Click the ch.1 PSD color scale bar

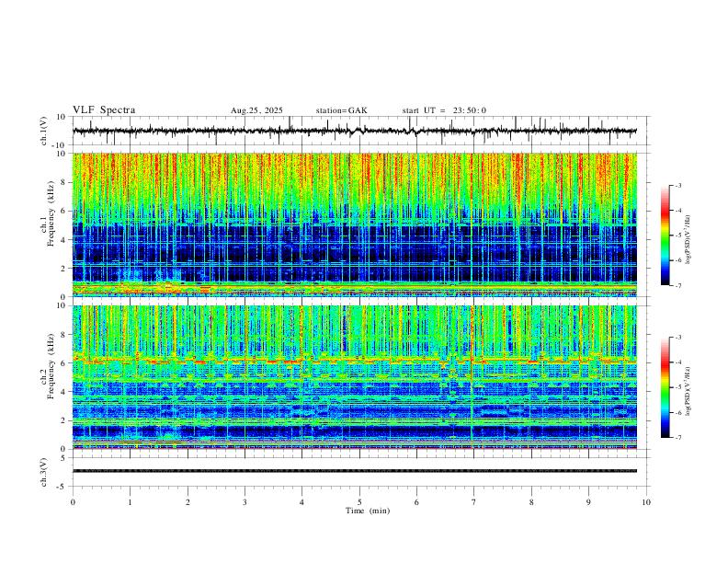[x=665, y=236]
